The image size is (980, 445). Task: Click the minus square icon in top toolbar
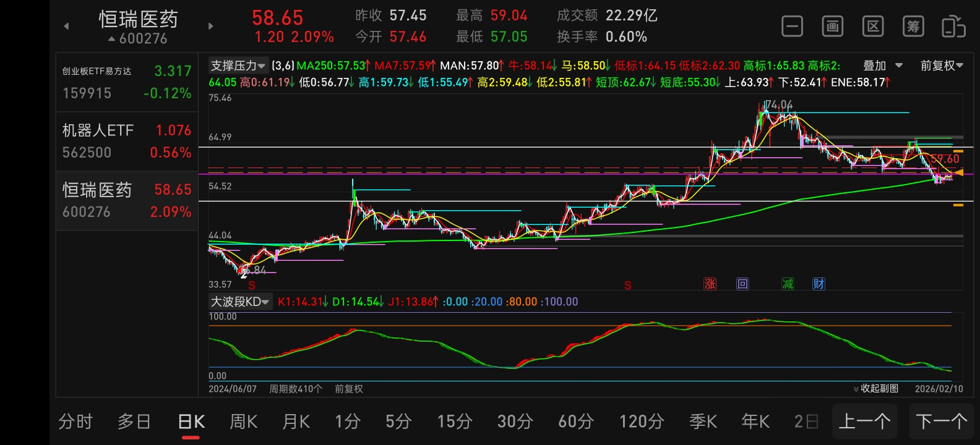792,27
